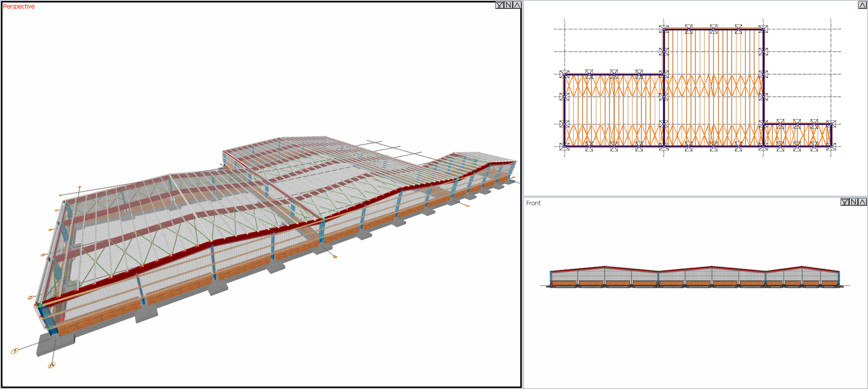Select top-left column marker of tall plan bay
The image size is (868, 389).
pos(664,29)
